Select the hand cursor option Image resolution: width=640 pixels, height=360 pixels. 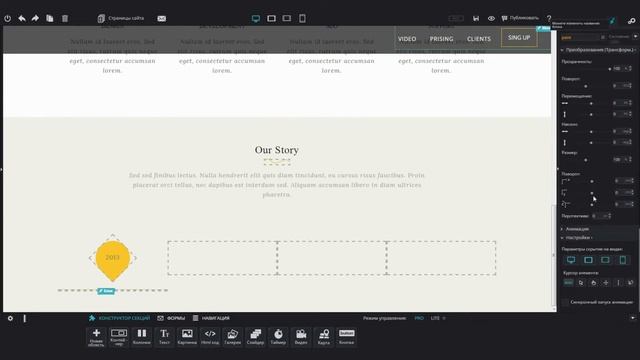click(x=593, y=282)
